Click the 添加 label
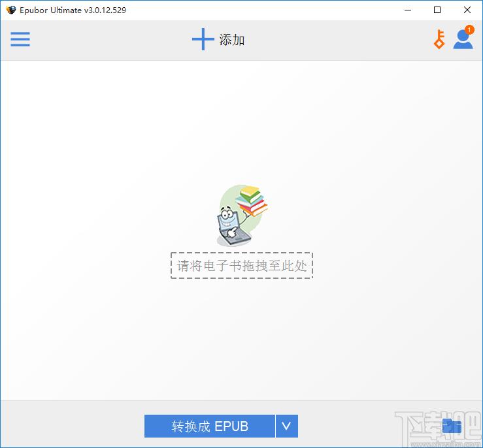The width and height of the screenshot is (483, 448). click(232, 40)
